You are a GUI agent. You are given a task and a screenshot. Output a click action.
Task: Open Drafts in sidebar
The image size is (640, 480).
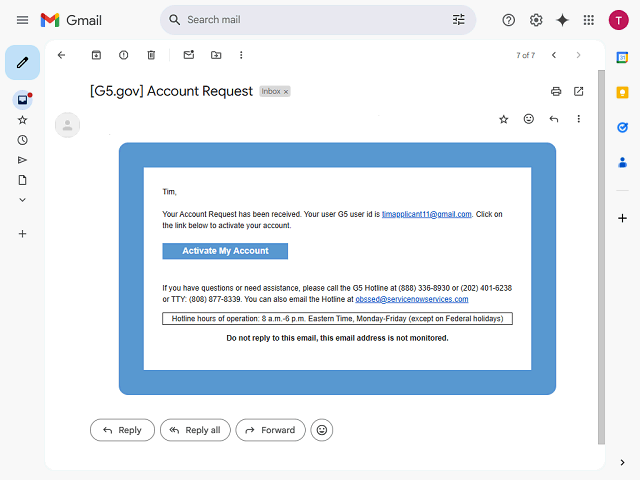[x=22, y=180]
